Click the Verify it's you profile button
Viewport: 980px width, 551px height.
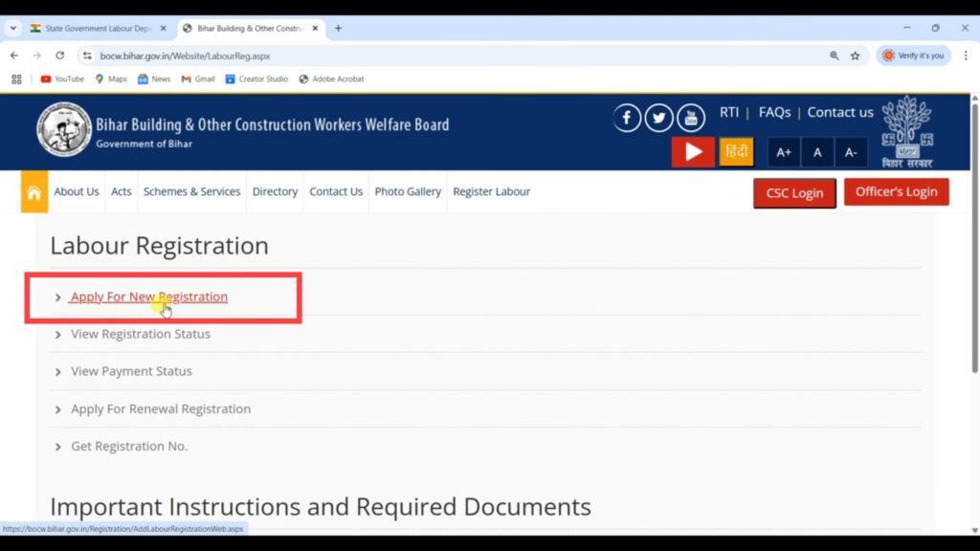[x=913, y=55]
